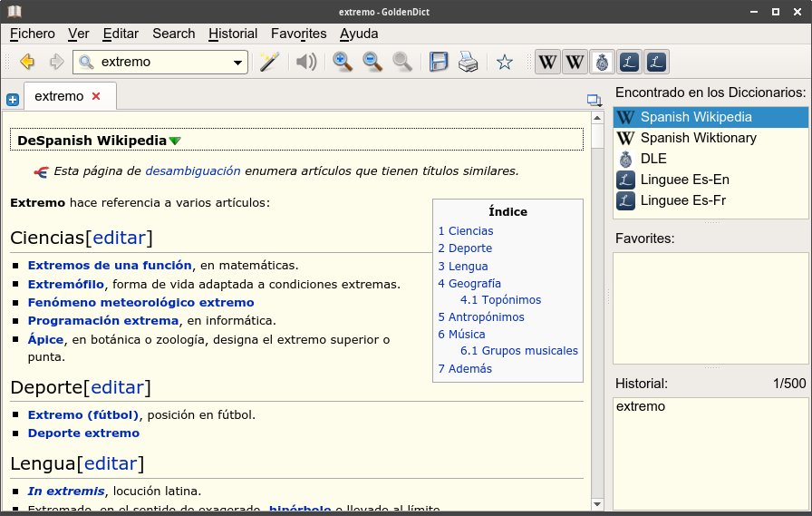The height and width of the screenshot is (516, 812).
Task: Open the Deporte extremo link
Action: pyautogui.click(x=83, y=433)
